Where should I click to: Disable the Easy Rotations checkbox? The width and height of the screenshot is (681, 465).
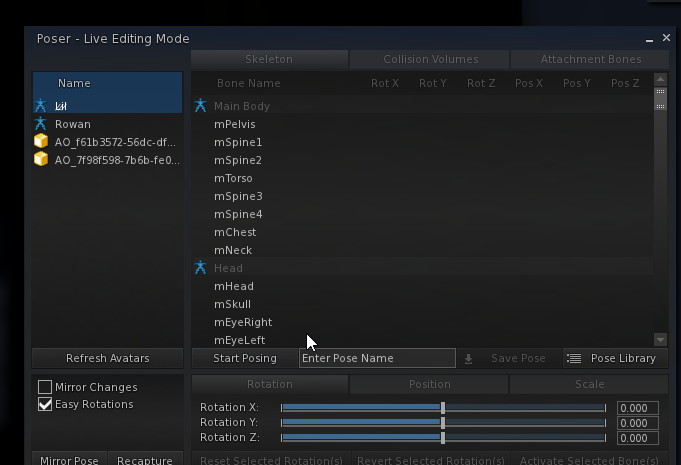point(45,404)
